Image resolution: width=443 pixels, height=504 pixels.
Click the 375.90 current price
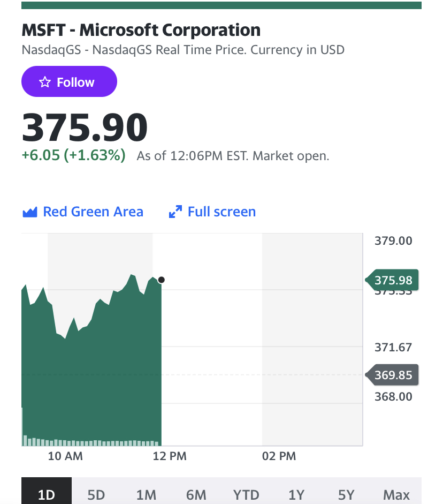coord(85,127)
